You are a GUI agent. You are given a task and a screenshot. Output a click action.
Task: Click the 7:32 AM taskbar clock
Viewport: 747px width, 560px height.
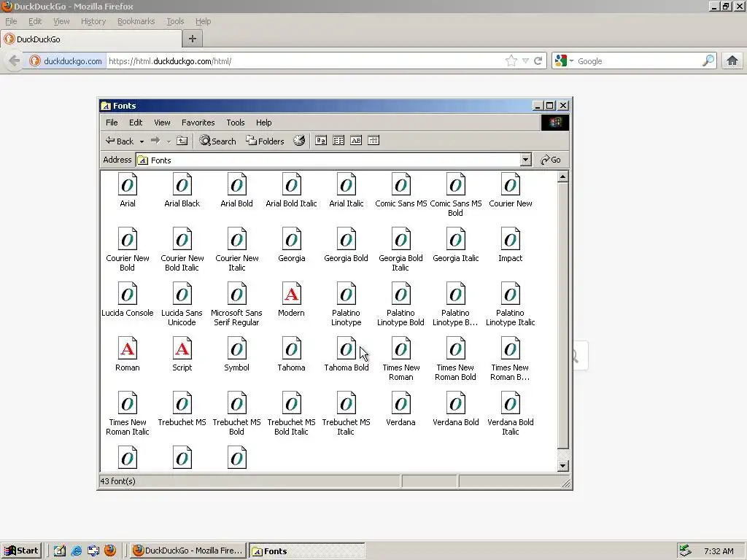[x=719, y=551]
